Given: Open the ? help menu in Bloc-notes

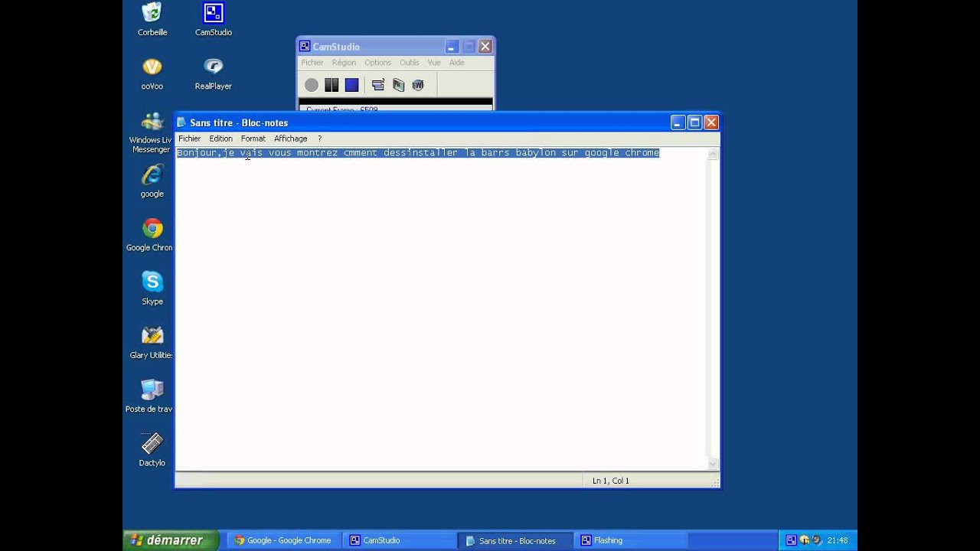Looking at the screenshot, I should point(319,139).
